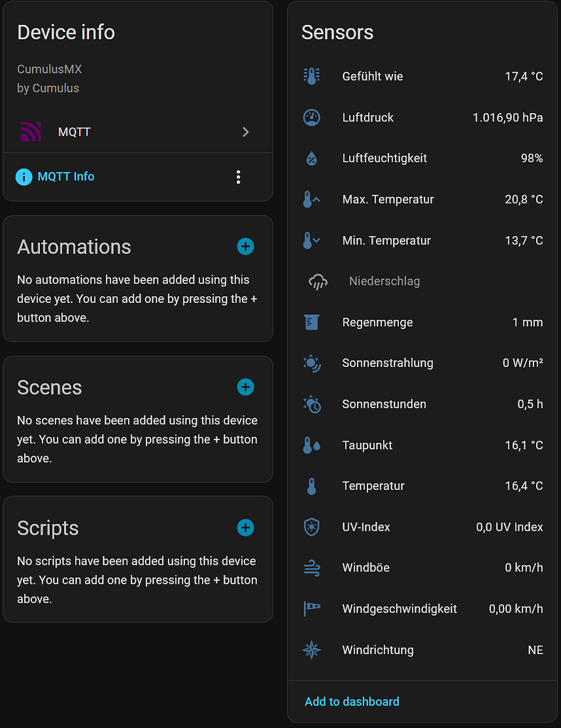
Task: Click the 0 W/m² solar radiation value
Action: [523, 363]
